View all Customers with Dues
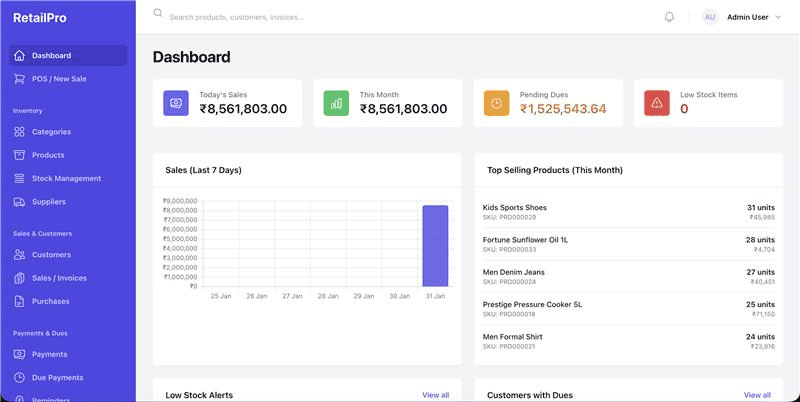 (757, 395)
